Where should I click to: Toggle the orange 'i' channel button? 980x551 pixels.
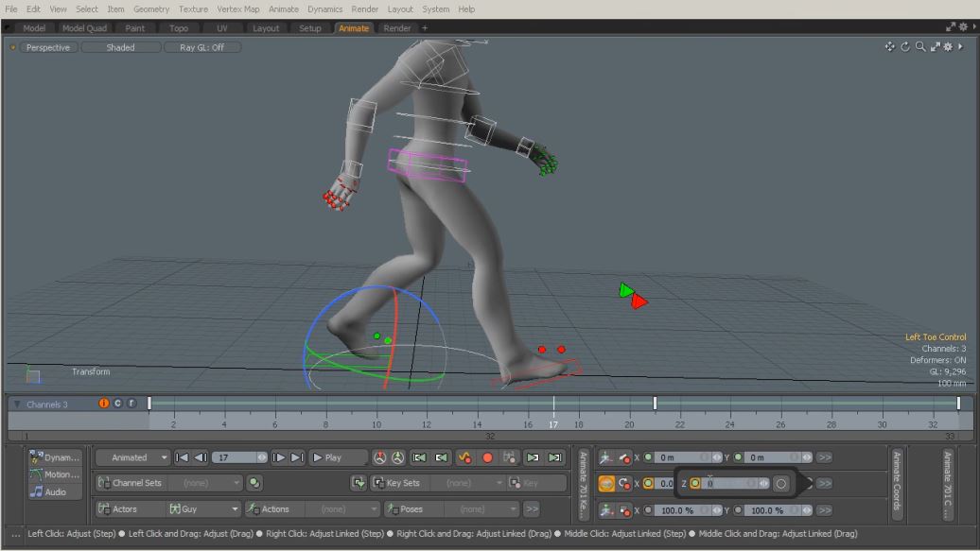[x=104, y=404]
